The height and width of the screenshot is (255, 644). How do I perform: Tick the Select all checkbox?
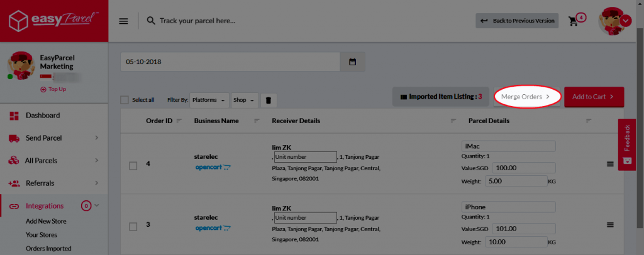(125, 100)
